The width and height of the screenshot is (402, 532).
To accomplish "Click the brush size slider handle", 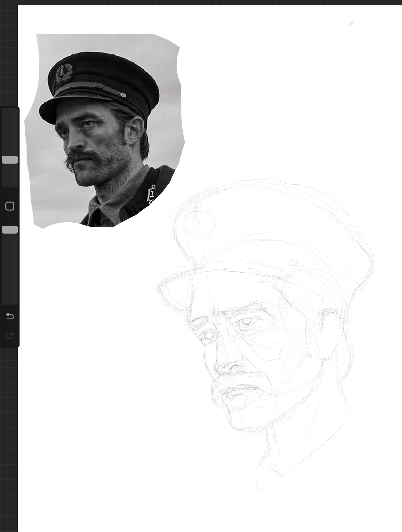I will (x=10, y=160).
